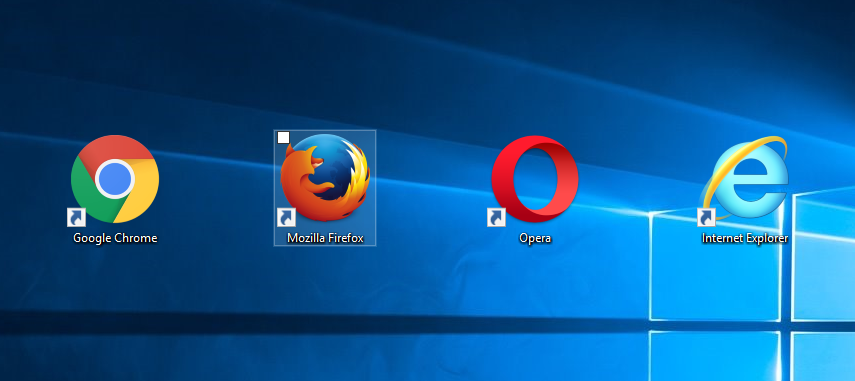
Task: Click the "Opera" label text
Action: coord(535,238)
